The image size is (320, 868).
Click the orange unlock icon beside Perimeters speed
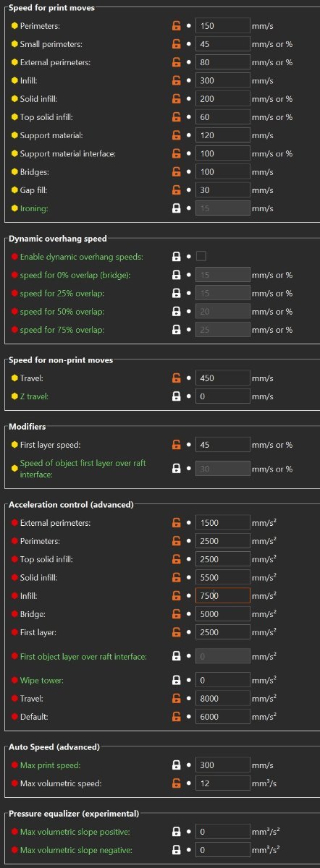click(x=176, y=25)
